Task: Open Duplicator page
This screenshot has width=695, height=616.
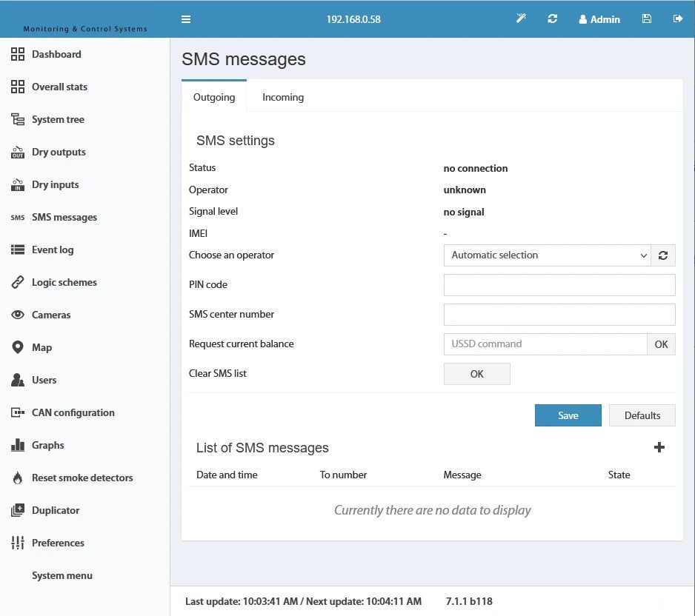Action: (56, 510)
